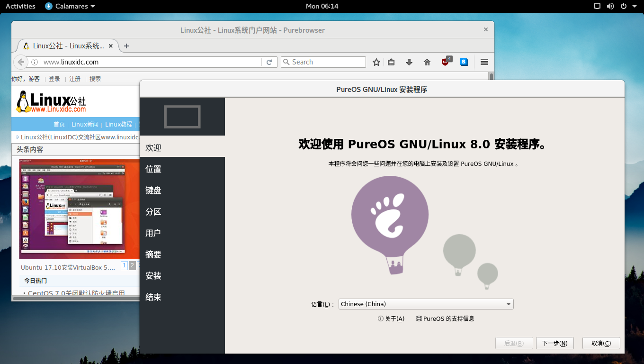Image resolution: width=644 pixels, height=364 pixels.
Task: Go to the browser home icon
Action: tap(427, 62)
